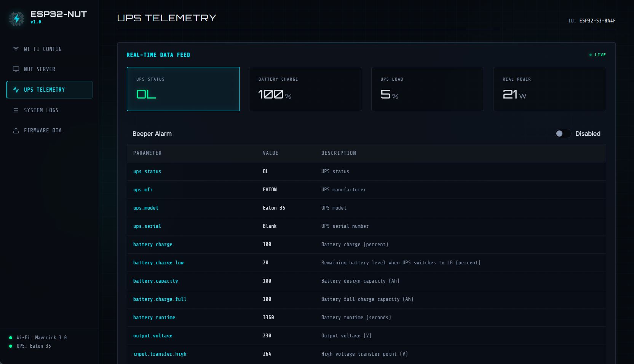
Task: Click the NUT Server monitor icon
Action: [x=16, y=69]
